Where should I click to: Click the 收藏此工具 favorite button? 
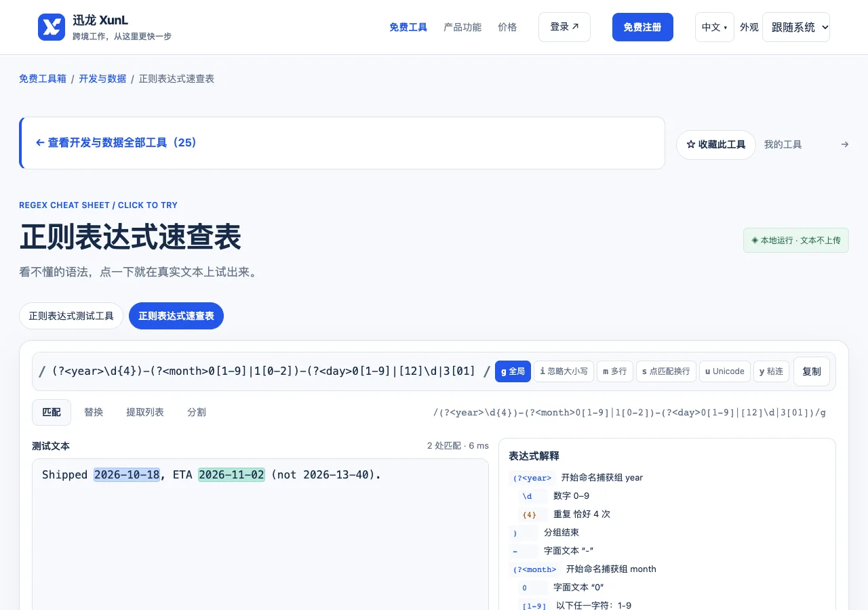[716, 145]
